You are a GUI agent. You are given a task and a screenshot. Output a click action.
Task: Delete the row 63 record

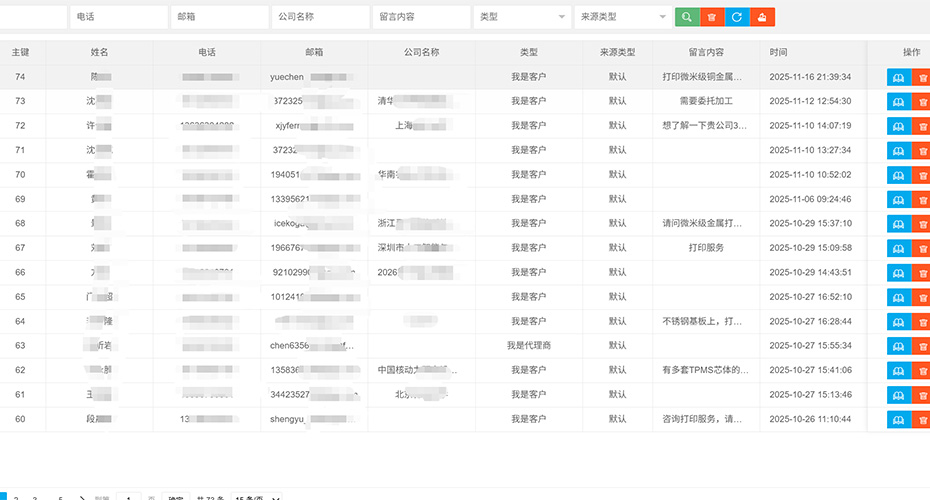(922, 346)
